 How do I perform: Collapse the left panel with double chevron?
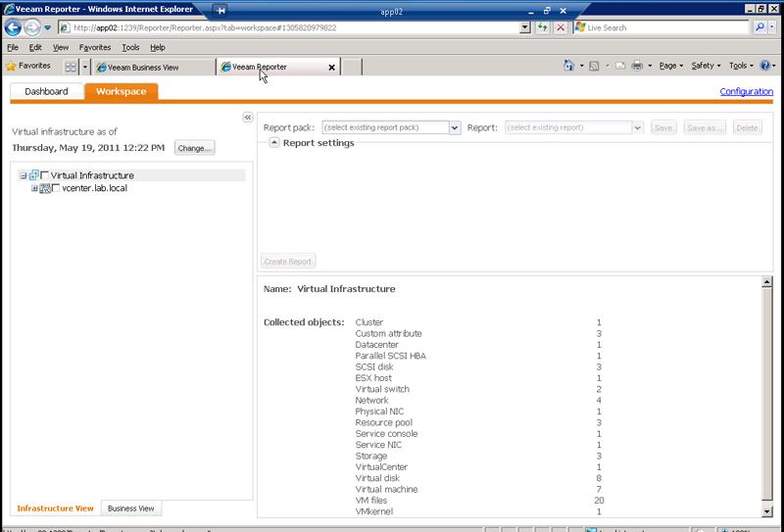point(248,117)
